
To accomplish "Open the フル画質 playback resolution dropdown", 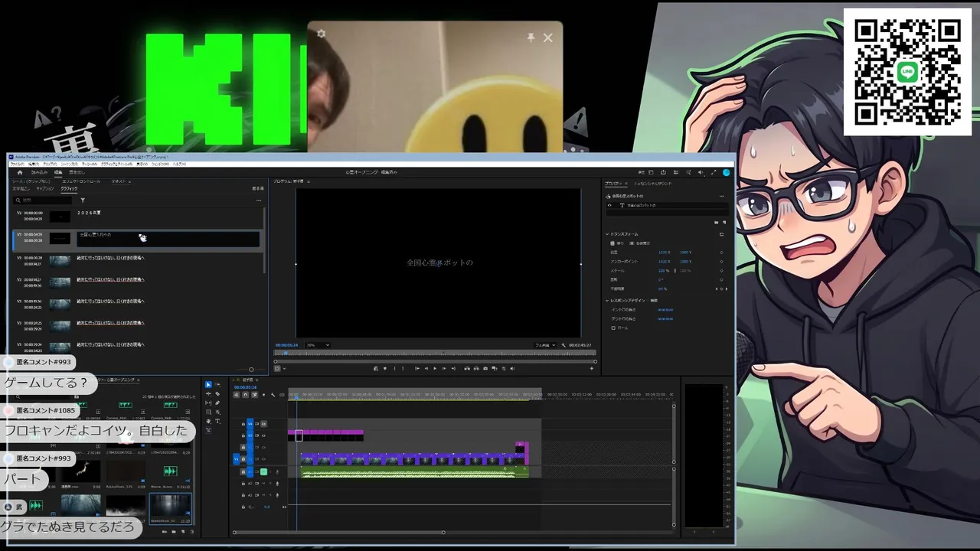I will pos(545,345).
